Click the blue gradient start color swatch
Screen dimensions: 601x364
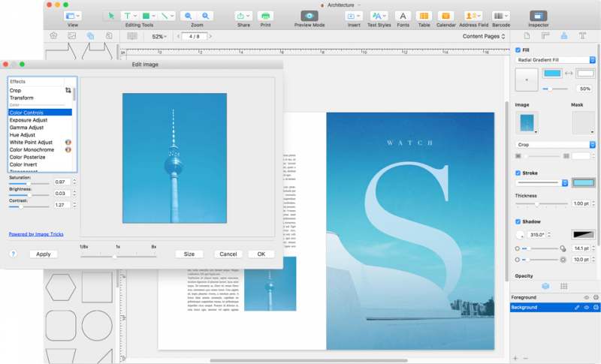(552, 73)
